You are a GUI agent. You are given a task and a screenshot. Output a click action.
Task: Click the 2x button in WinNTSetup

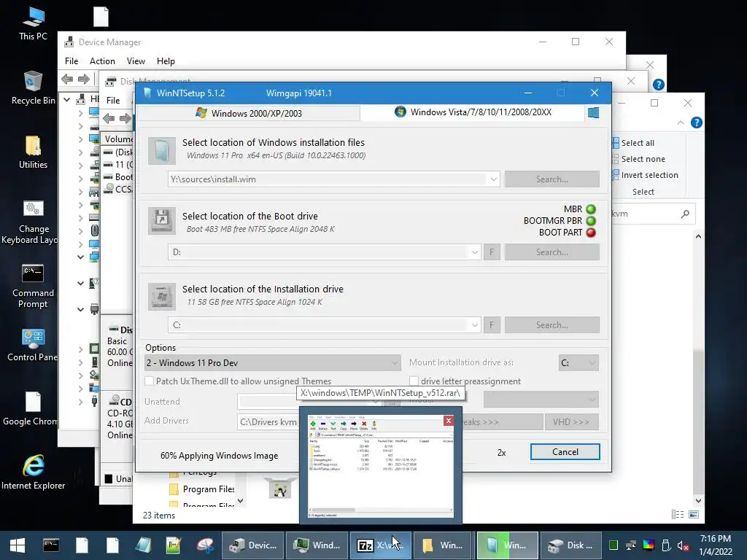coord(502,452)
